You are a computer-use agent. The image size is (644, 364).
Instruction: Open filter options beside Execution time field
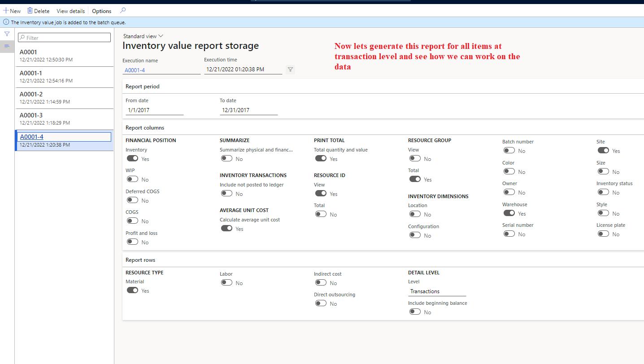pyautogui.click(x=290, y=69)
